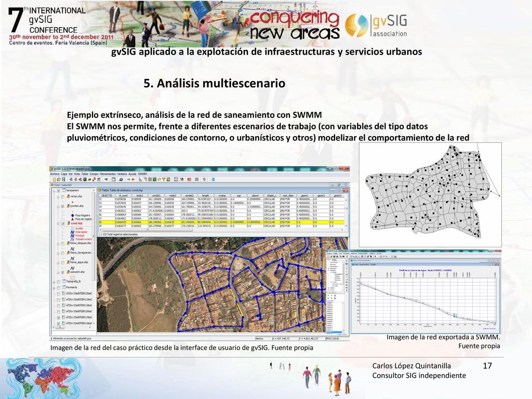Select the yellow highlighted row 38 in table
This screenshot has width=532, height=399.
(x=222, y=222)
